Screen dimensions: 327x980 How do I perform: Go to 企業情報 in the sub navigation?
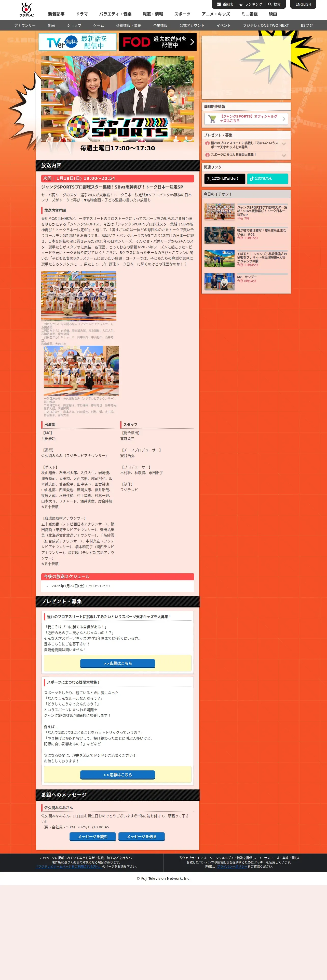(160, 25)
